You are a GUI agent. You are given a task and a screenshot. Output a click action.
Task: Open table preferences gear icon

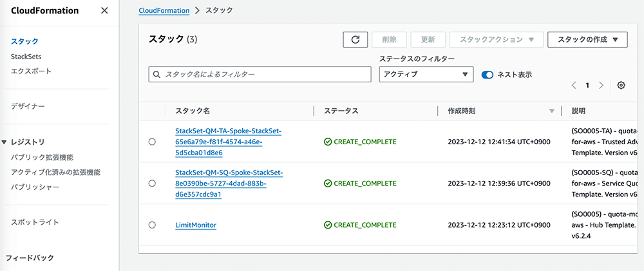(621, 86)
